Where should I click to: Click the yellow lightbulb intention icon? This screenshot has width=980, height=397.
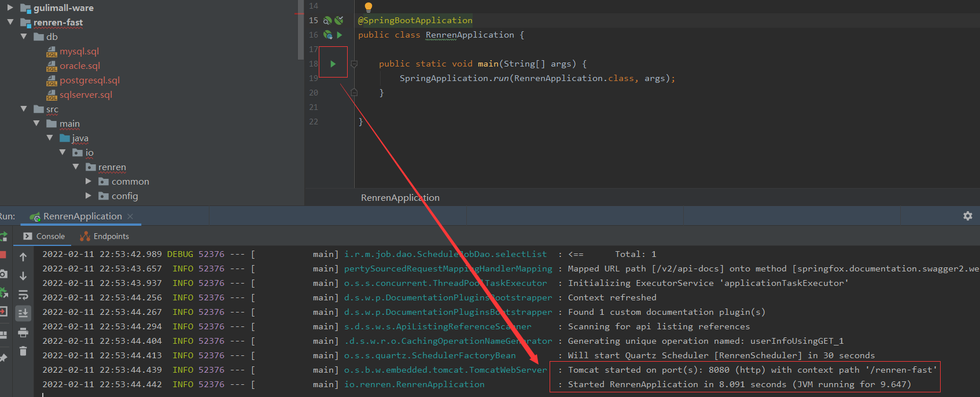[368, 7]
